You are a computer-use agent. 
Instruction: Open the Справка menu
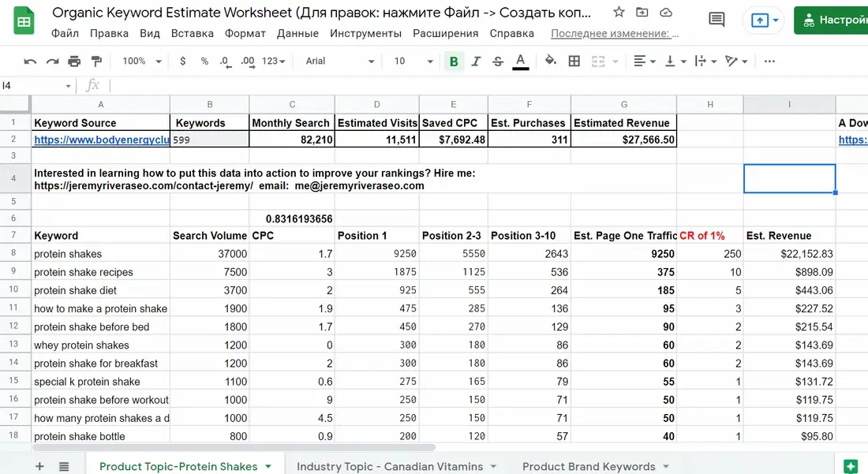pyautogui.click(x=511, y=33)
